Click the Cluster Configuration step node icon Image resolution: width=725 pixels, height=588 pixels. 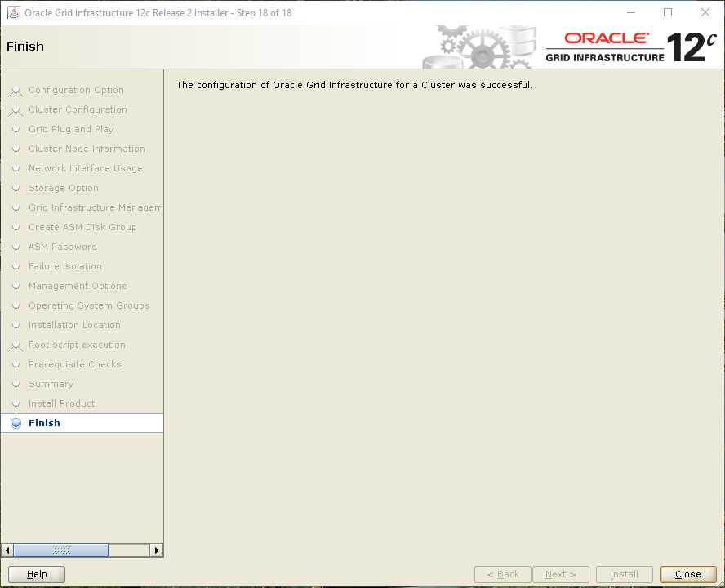click(16, 110)
